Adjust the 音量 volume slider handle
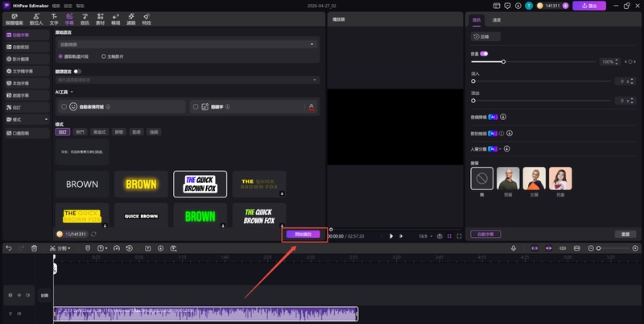 tap(503, 62)
